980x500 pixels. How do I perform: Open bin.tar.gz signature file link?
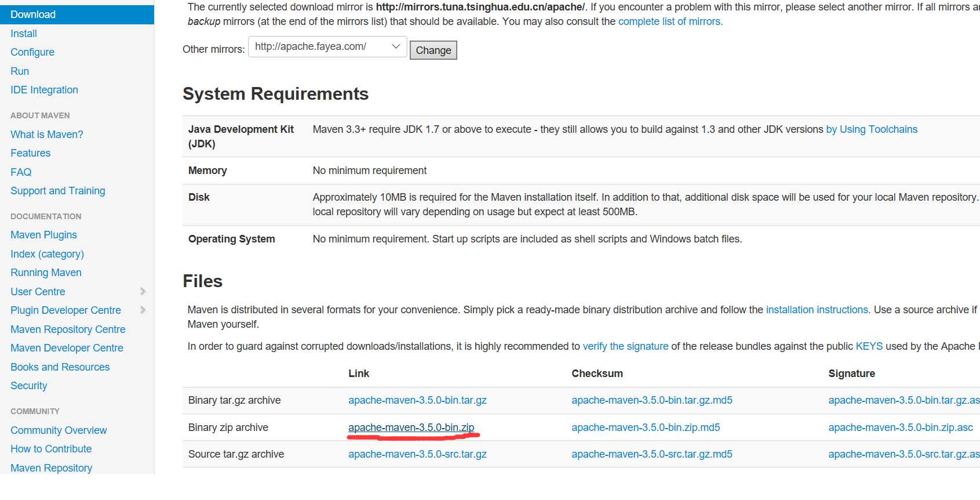click(x=904, y=400)
